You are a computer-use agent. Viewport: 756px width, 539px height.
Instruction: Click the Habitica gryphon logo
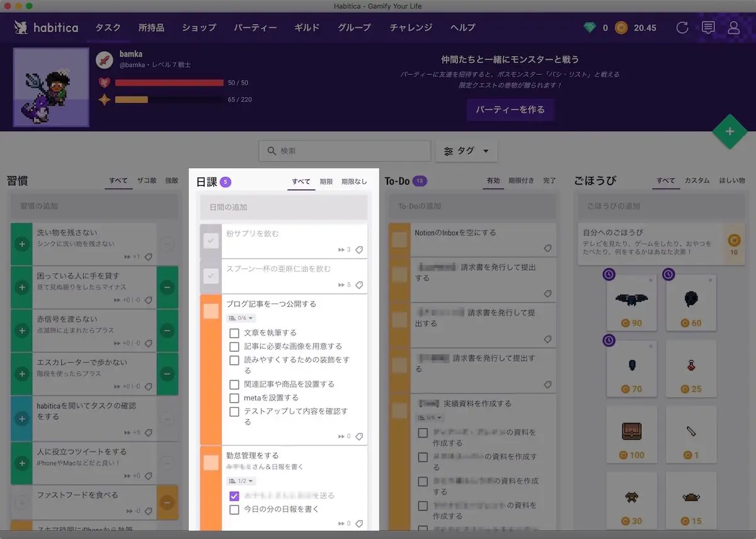click(21, 28)
